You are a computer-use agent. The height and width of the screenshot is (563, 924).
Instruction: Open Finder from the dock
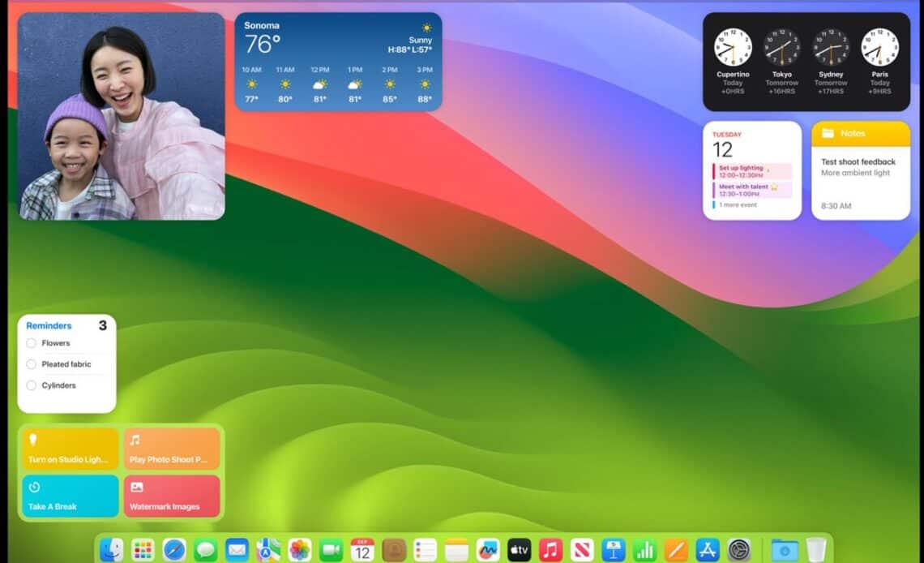(111, 549)
